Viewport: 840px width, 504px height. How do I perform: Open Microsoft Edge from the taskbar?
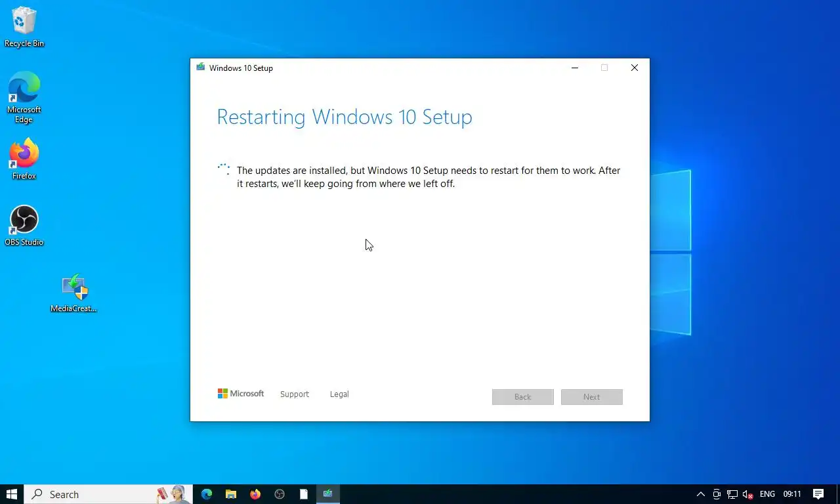pos(207,494)
